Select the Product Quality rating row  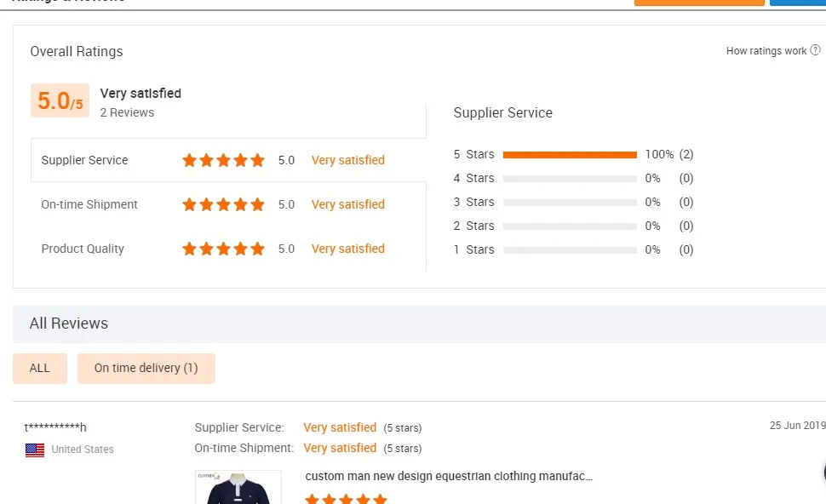(x=83, y=249)
